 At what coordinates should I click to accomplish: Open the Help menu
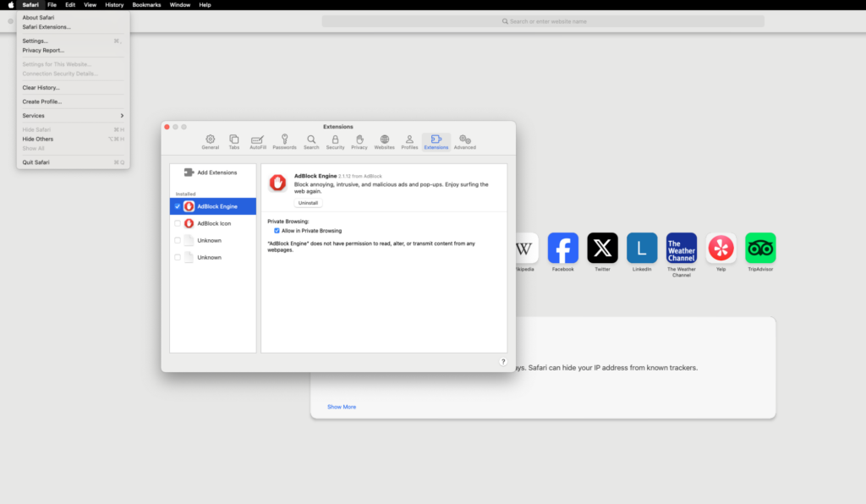(205, 5)
